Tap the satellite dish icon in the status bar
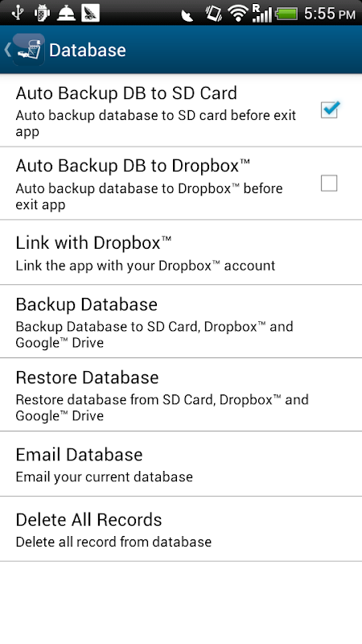 [187, 15]
